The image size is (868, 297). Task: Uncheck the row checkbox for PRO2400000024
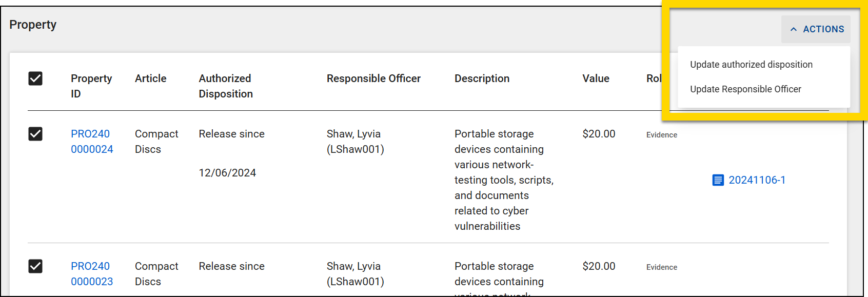[35, 134]
